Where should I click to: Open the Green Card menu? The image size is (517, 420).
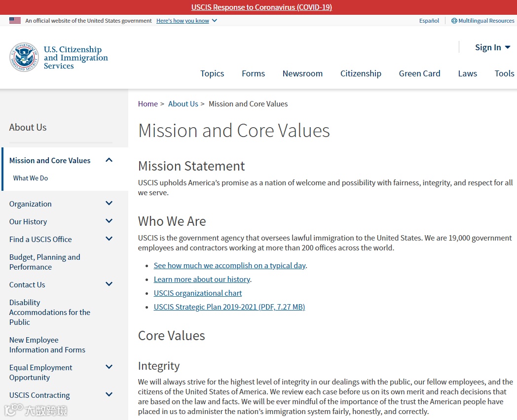point(419,73)
